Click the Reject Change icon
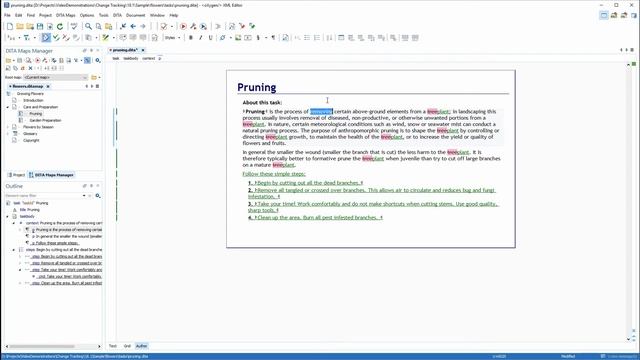 coord(66,38)
